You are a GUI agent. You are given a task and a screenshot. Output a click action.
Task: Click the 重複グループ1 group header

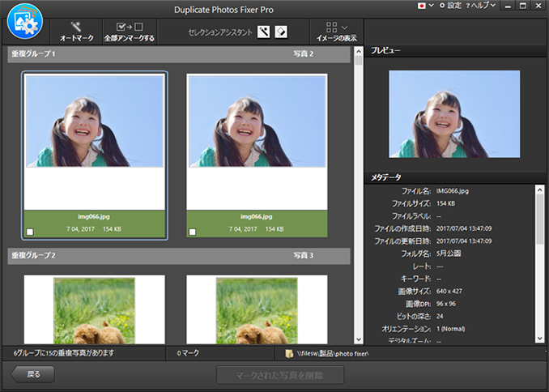click(179, 54)
